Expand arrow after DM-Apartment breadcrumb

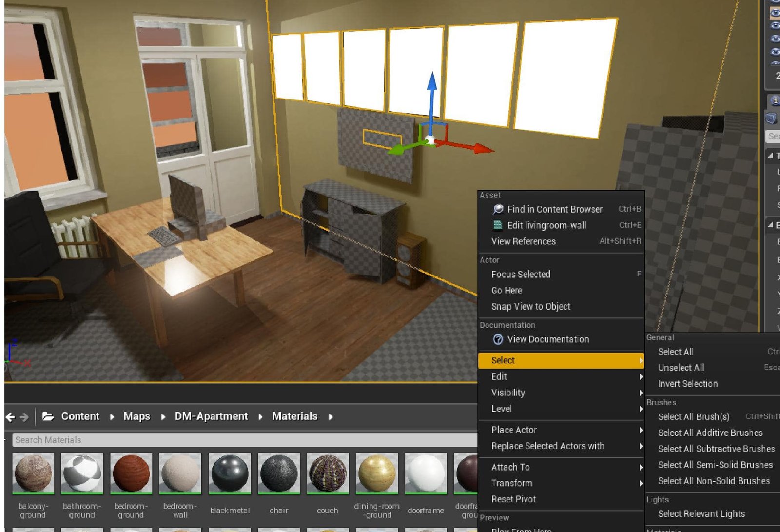click(260, 417)
